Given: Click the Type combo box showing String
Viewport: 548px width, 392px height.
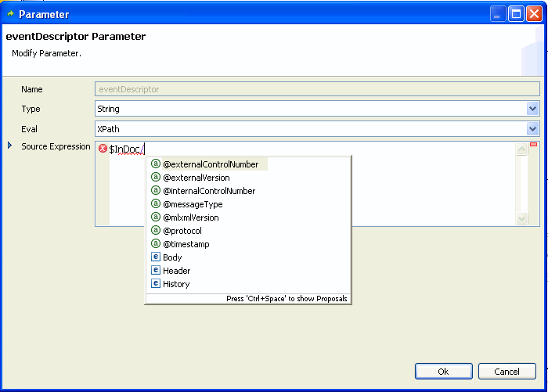Looking at the screenshot, I should tap(317, 109).
